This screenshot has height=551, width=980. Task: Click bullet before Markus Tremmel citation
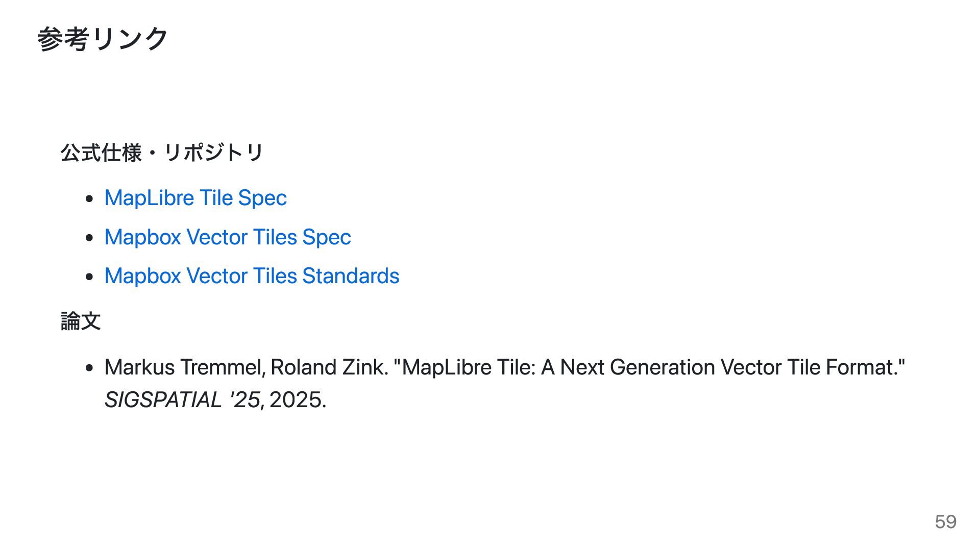(90, 368)
